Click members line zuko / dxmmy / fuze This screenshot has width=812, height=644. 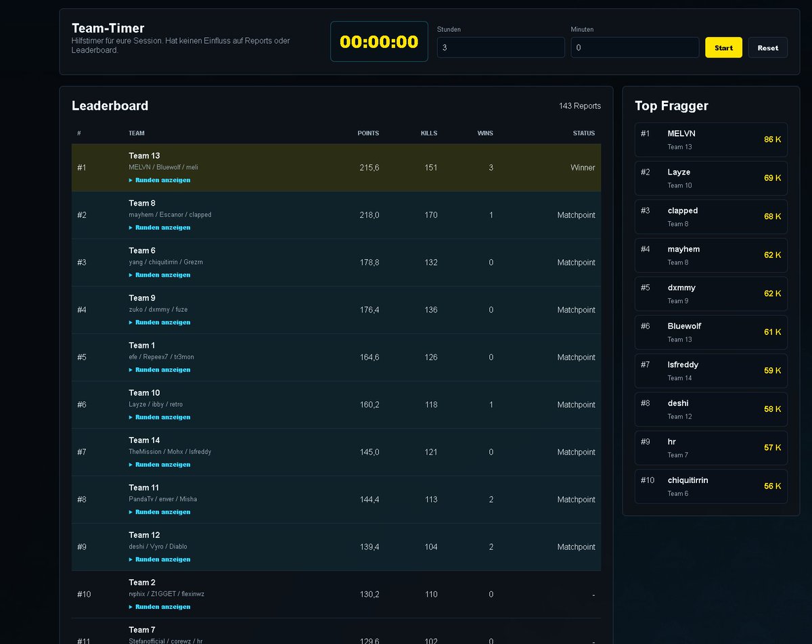[x=158, y=309]
